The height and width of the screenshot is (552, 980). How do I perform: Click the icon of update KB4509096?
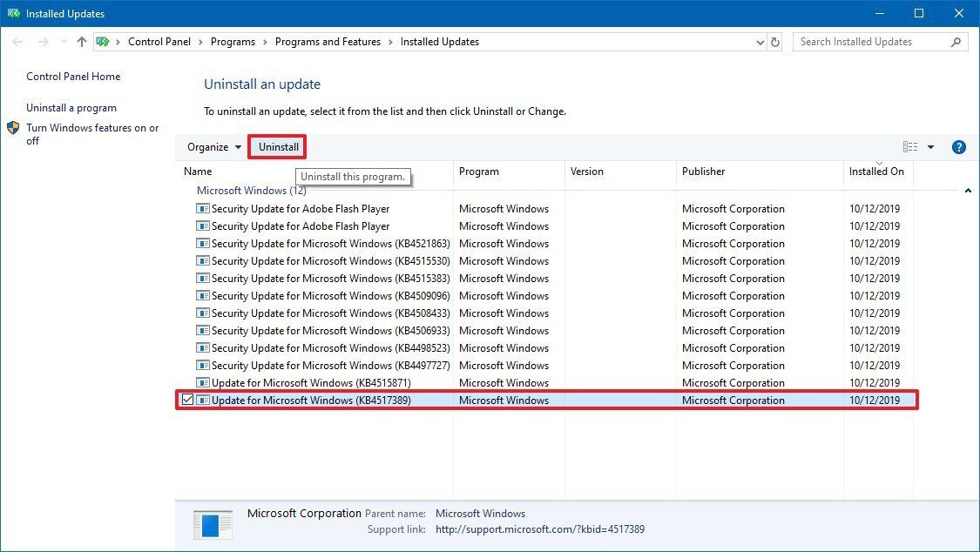click(202, 296)
